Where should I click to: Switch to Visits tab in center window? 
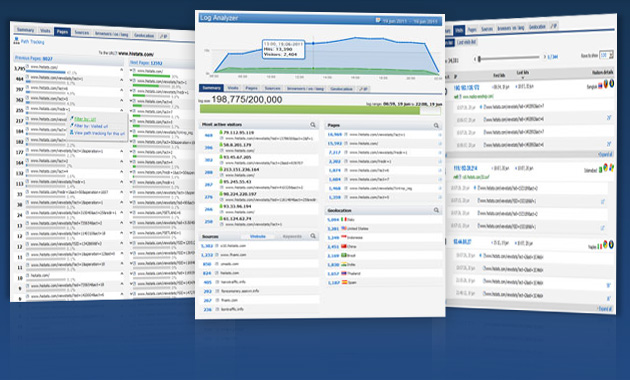(x=233, y=88)
